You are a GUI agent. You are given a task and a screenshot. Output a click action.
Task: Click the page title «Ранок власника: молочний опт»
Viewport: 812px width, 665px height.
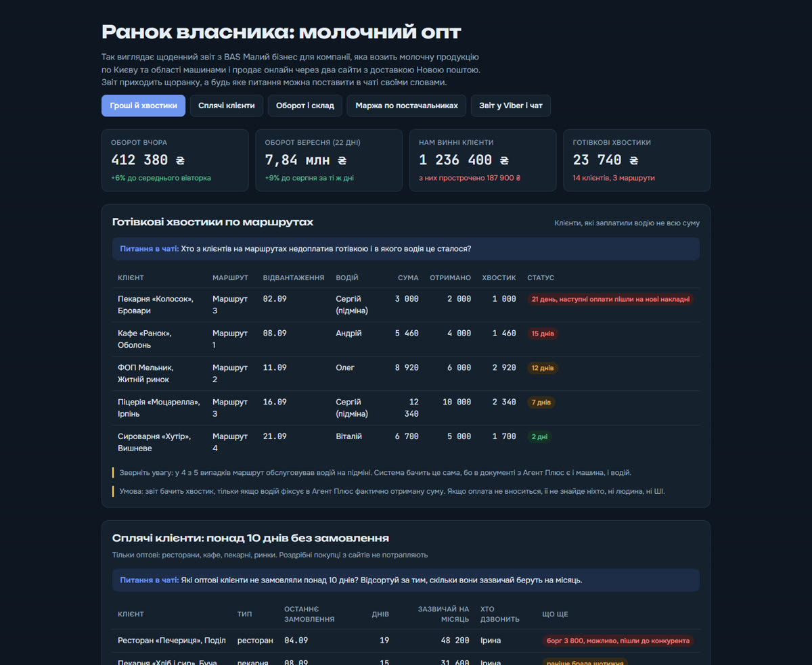click(x=281, y=32)
